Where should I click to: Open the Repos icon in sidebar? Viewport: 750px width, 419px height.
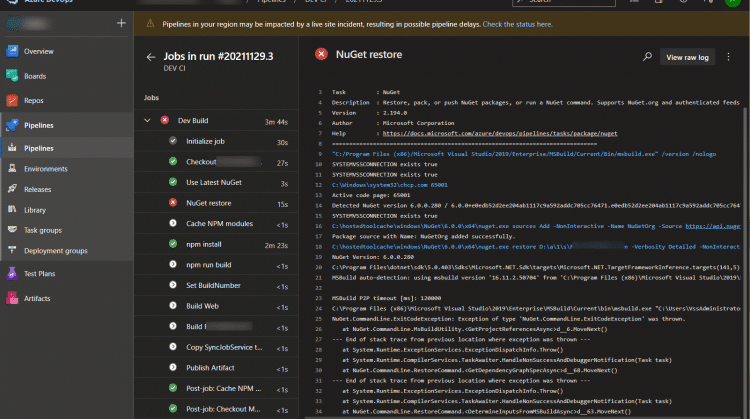[x=12, y=100]
